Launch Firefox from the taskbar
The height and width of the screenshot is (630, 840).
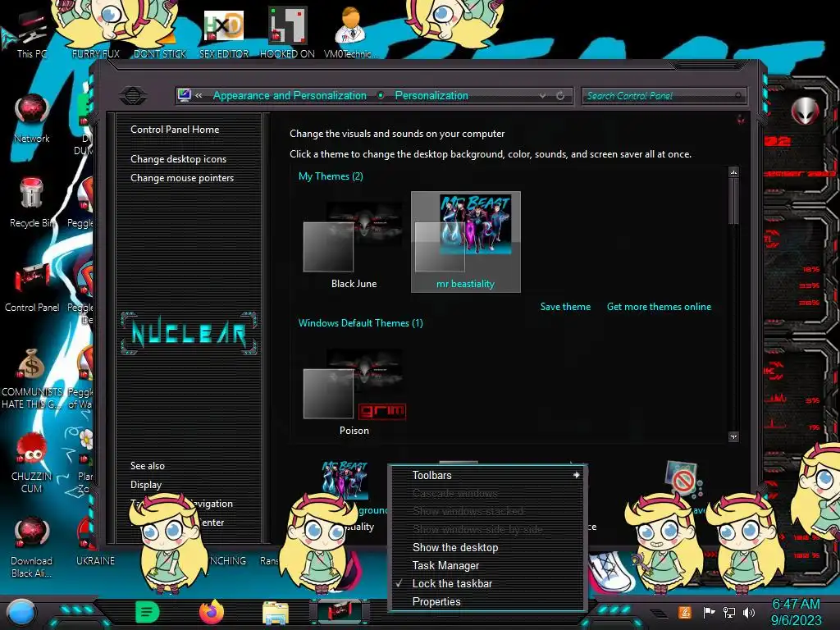point(212,612)
